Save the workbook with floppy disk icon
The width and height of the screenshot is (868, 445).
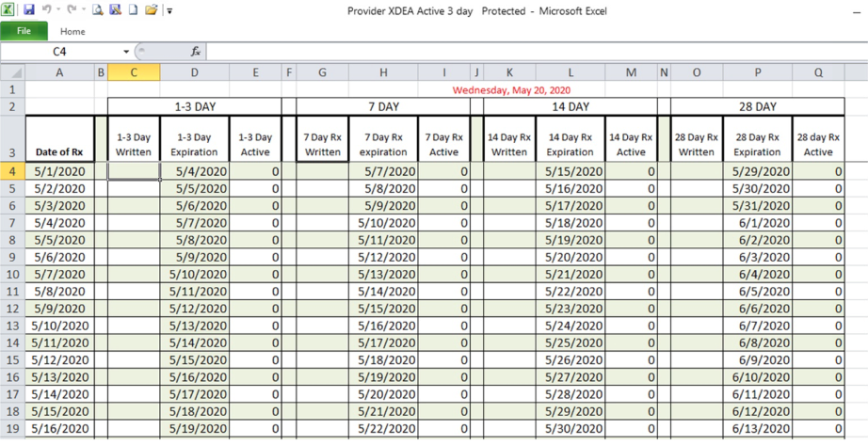(x=29, y=10)
